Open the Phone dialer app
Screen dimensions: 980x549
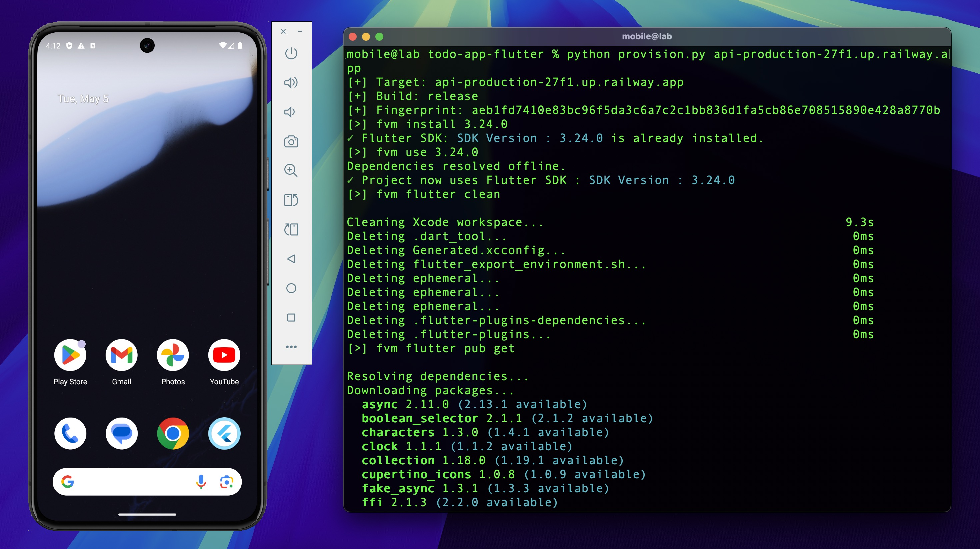pos(70,433)
